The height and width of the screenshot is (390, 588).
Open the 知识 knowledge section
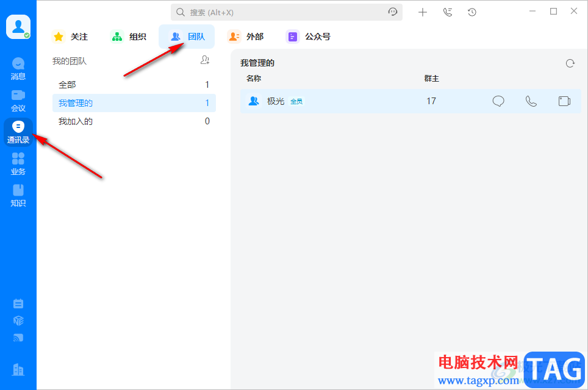pos(18,196)
